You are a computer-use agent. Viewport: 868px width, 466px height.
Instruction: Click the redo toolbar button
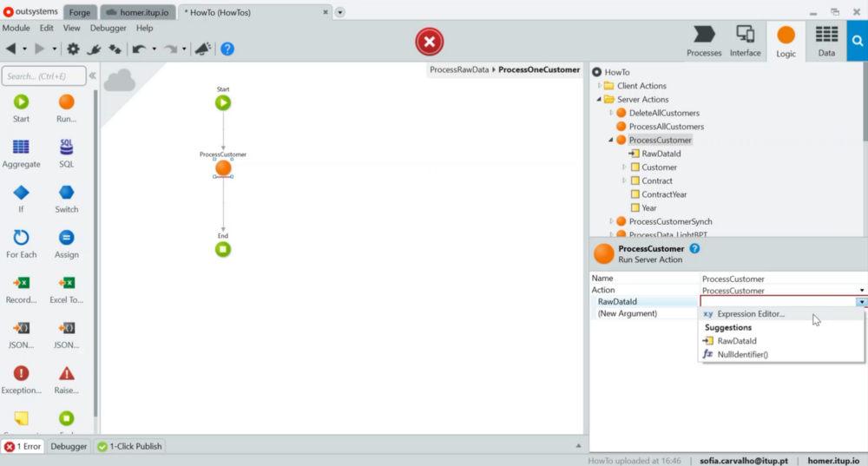(x=171, y=49)
